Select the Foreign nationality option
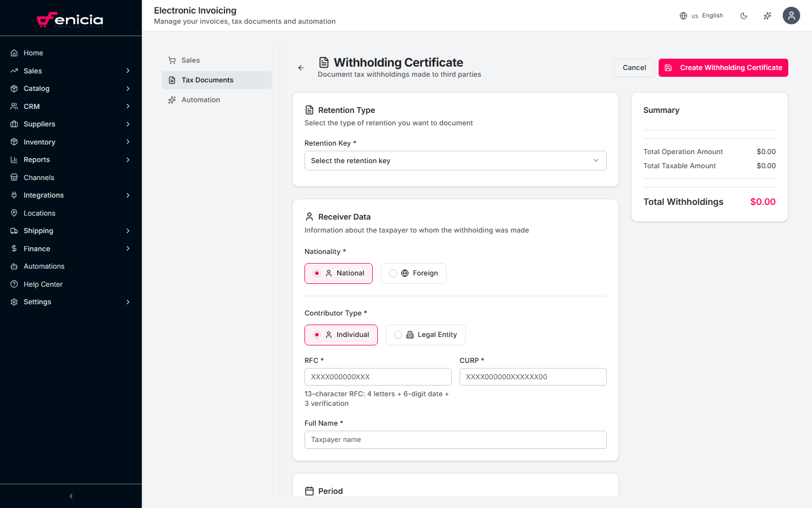812x508 pixels. coord(413,273)
